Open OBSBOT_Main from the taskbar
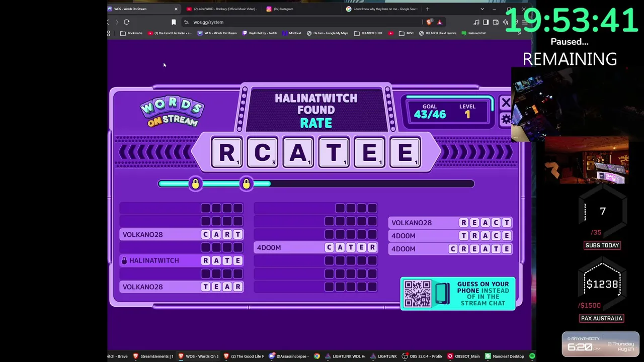The image size is (644, 362). point(464,356)
